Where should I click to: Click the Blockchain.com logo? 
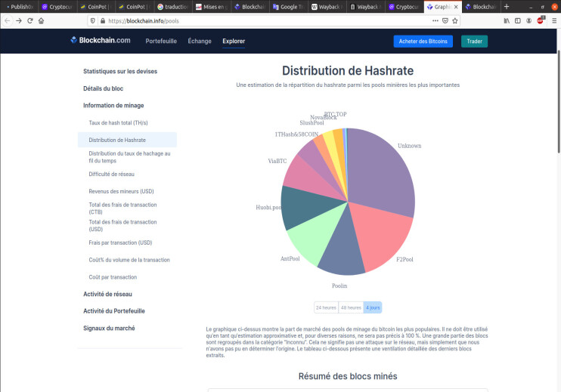point(101,40)
